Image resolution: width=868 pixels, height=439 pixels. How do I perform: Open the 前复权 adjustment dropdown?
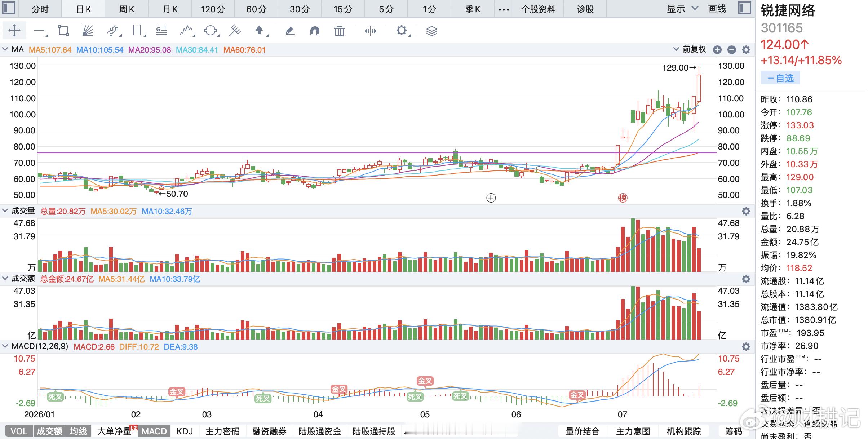point(690,49)
